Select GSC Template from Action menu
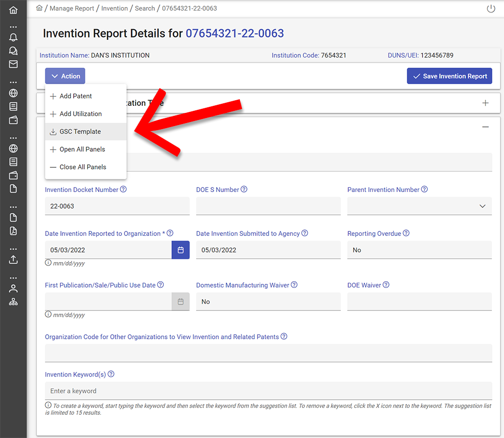This screenshot has width=504, height=438. (x=80, y=132)
